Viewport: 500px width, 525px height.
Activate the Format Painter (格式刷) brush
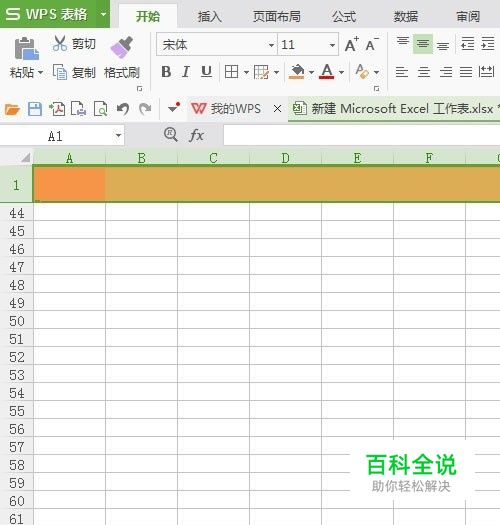(122, 47)
